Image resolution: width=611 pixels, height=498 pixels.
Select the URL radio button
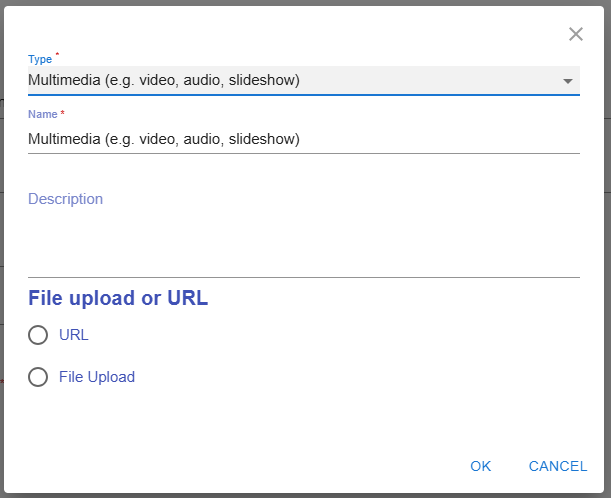(x=38, y=335)
